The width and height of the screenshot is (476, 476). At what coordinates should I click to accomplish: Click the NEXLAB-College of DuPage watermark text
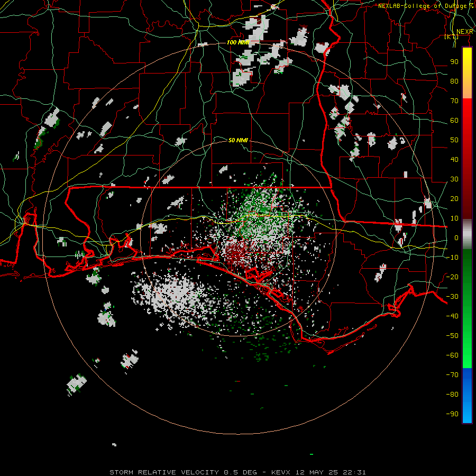[426, 6]
